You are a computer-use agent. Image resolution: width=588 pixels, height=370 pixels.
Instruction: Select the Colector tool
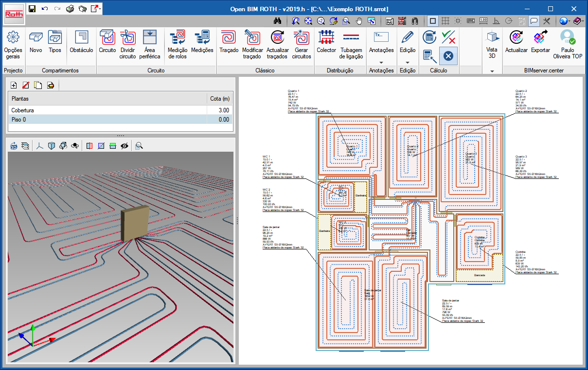click(326, 42)
